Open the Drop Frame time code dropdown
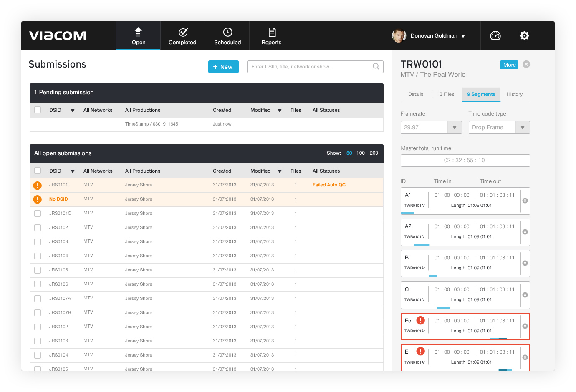The width and height of the screenshot is (576, 392). coord(523,128)
